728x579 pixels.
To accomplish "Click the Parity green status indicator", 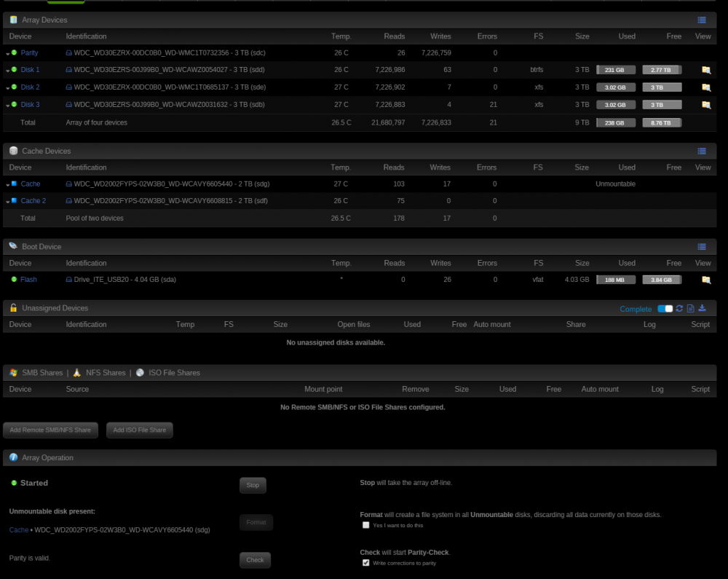I will (14, 52).
